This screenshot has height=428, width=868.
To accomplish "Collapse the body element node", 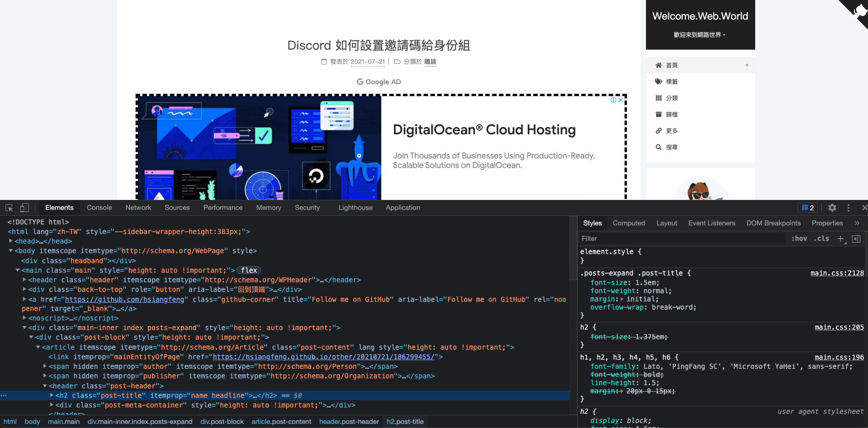I will pos(11,251).
